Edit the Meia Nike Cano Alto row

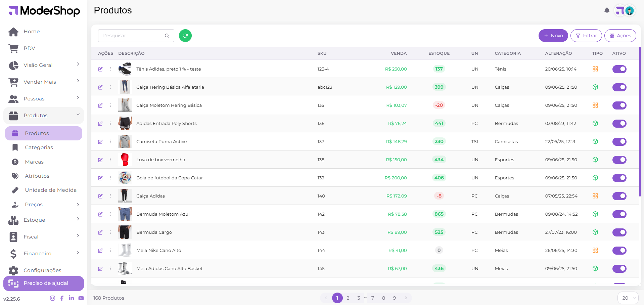click(x=100, y=251)
